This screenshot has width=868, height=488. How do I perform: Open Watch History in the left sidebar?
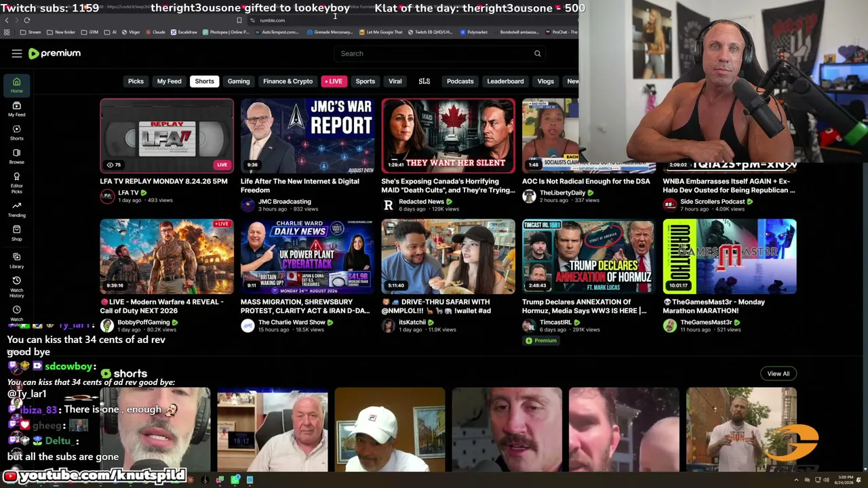16,287
